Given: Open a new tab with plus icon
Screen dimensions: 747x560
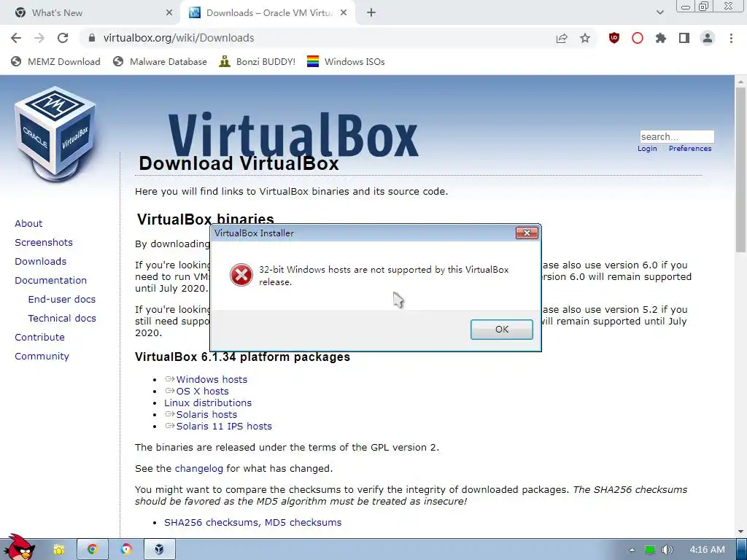Looking at the screenshot, I should point(371,13).
